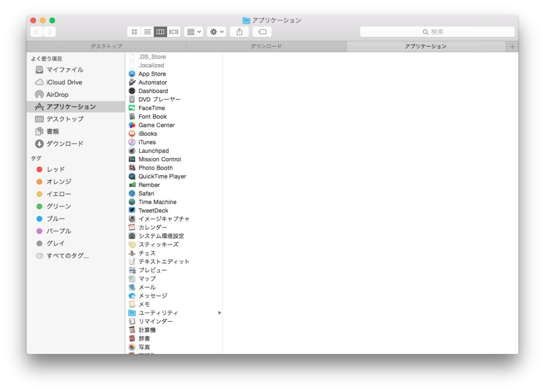Select the TweetDeck app icon
Screen dimensions: 545x392
(x=132, y=211)
